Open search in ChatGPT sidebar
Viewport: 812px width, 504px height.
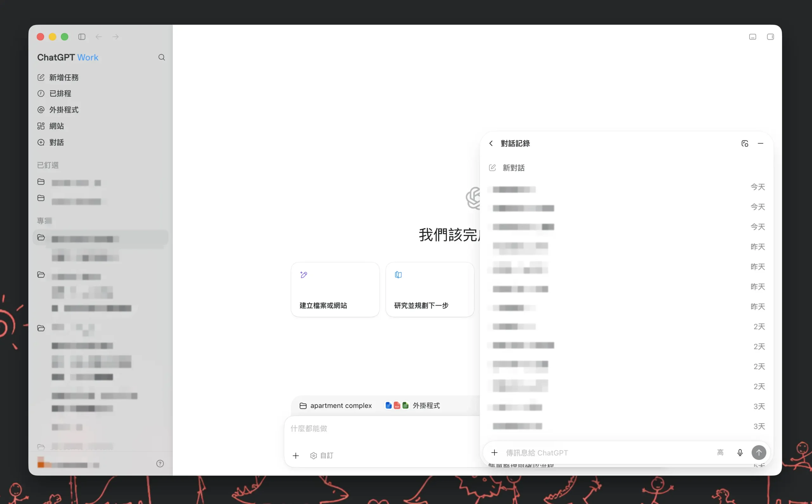pyautogui.click(x=162, y=57)
